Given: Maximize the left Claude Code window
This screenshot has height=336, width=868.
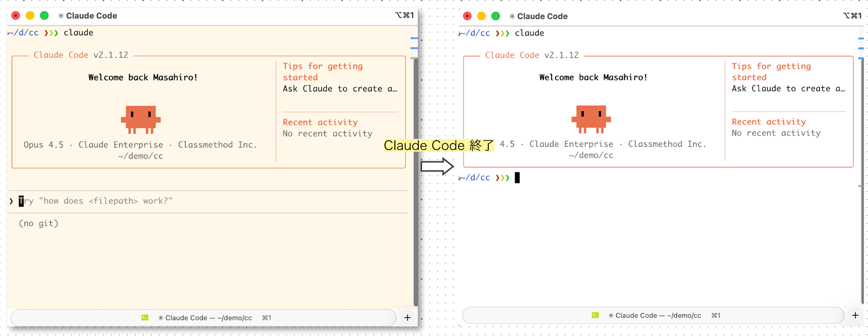Looking at the screenshot, I should [44, 16].
